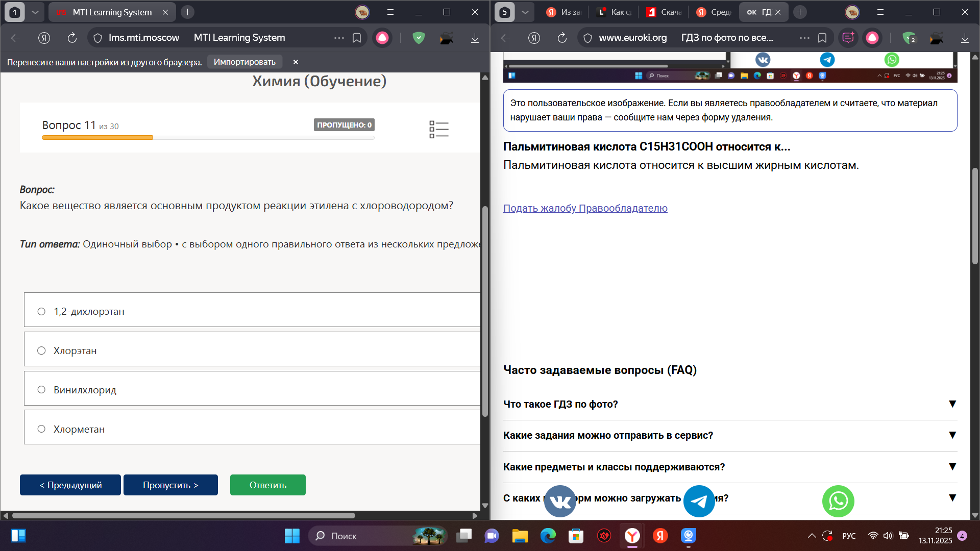980x551 pixels.
Task: Open Yandex home icon in left browser
Action: pyautogui.click(x=44, y=38)
